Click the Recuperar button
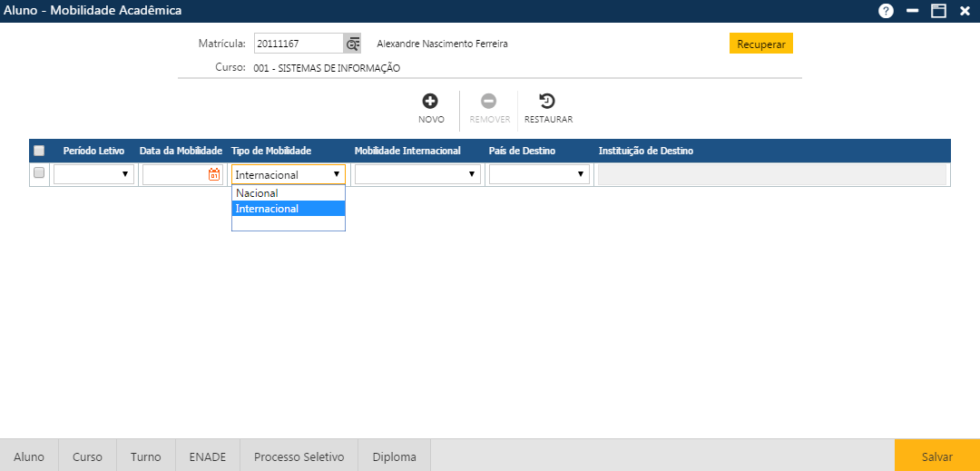The image size is (980, 471). coord(760,44)
